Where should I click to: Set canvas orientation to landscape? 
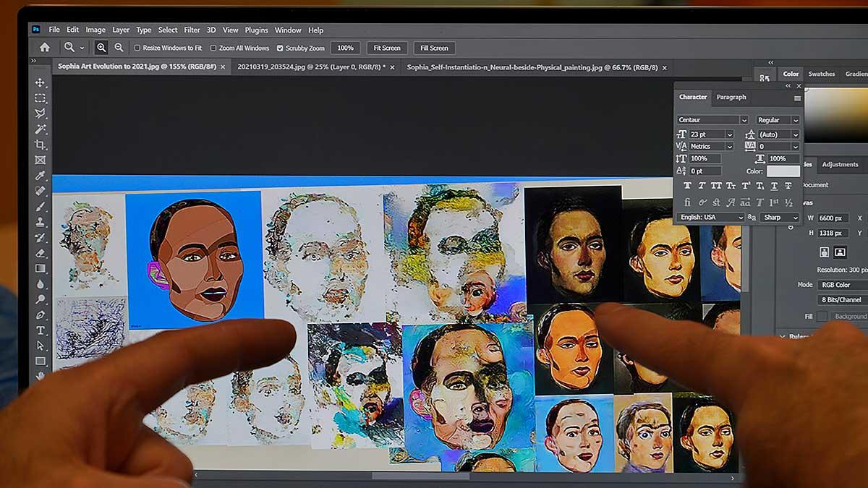pos(840,252)
